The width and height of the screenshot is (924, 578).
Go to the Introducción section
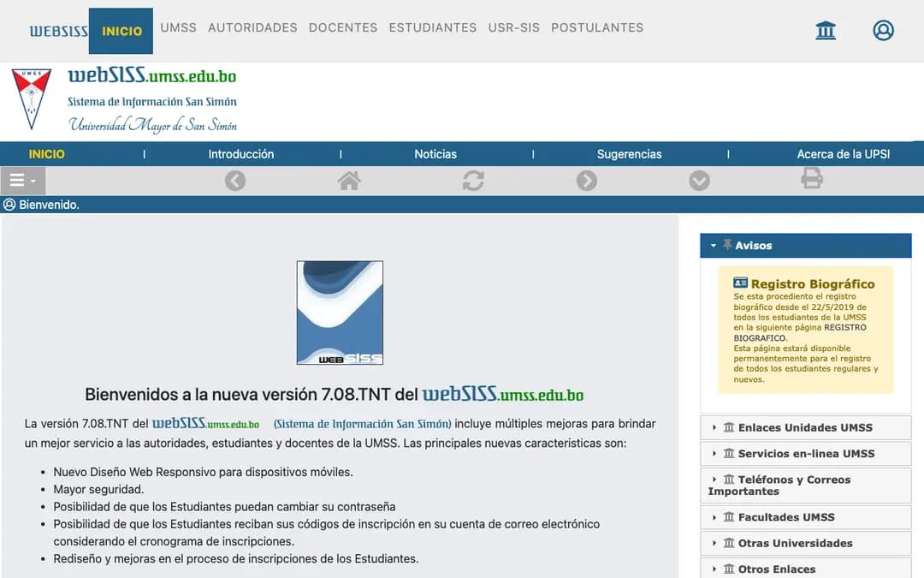241,154
